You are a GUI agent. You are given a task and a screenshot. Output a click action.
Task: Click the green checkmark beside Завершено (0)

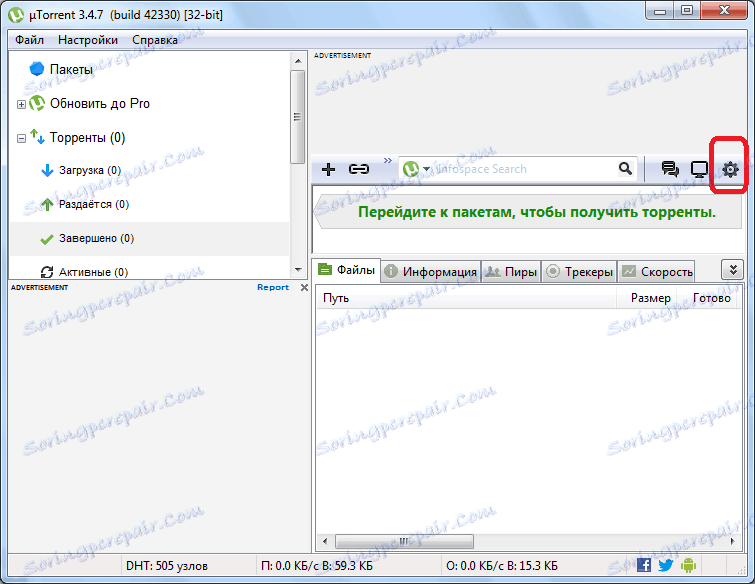(47, 239)
